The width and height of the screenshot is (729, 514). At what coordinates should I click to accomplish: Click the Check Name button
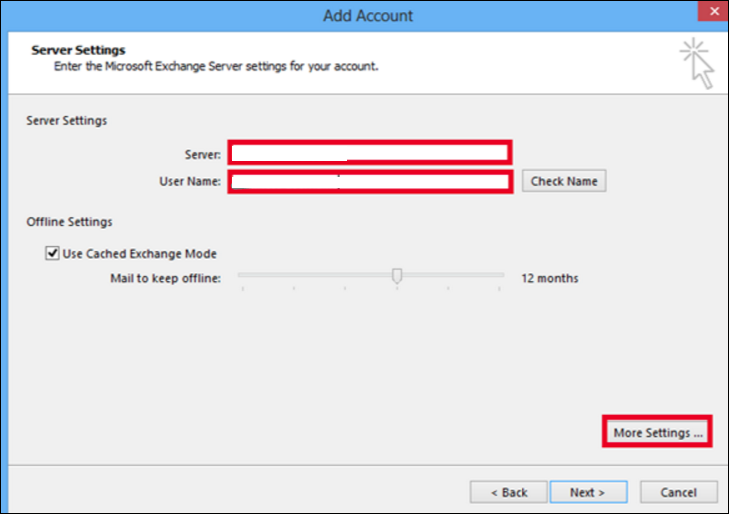click(x=563, y=181)
